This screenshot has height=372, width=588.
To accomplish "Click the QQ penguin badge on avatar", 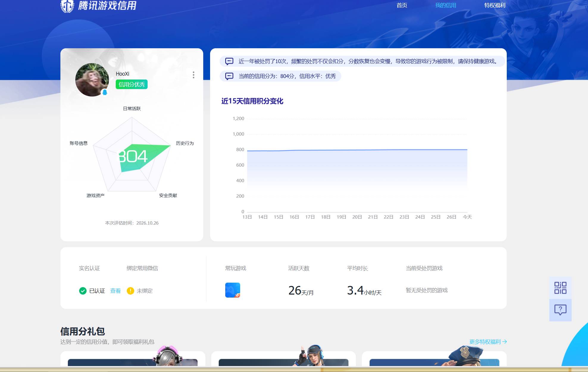I will pos(105,92).
